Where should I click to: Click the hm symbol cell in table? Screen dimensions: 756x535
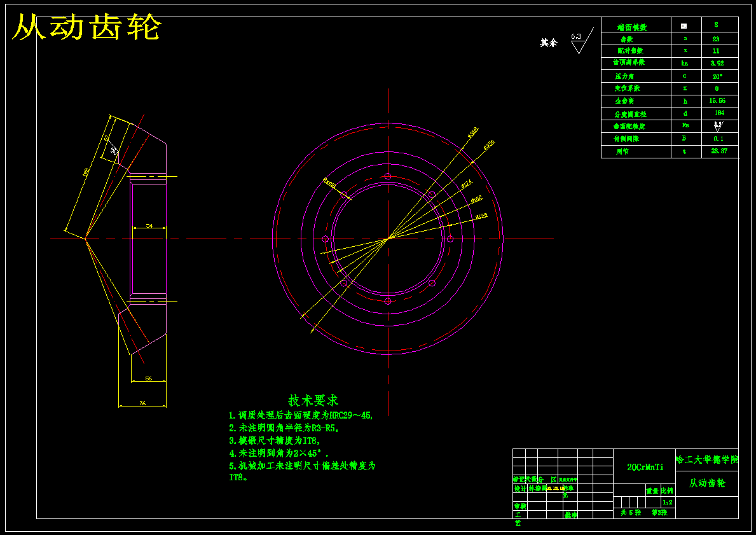coord(685,63)
